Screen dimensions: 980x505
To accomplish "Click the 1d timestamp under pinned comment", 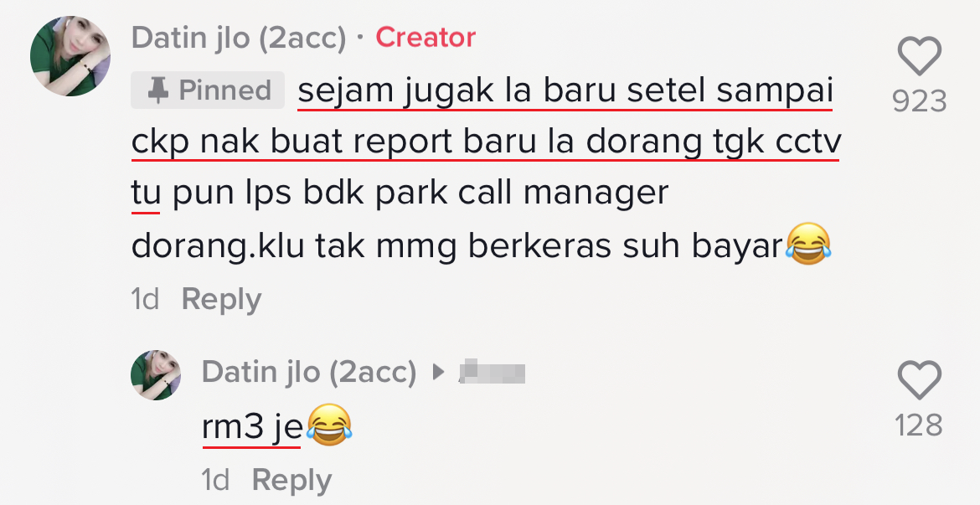I will pyautogui.click(x=145, y=299).
